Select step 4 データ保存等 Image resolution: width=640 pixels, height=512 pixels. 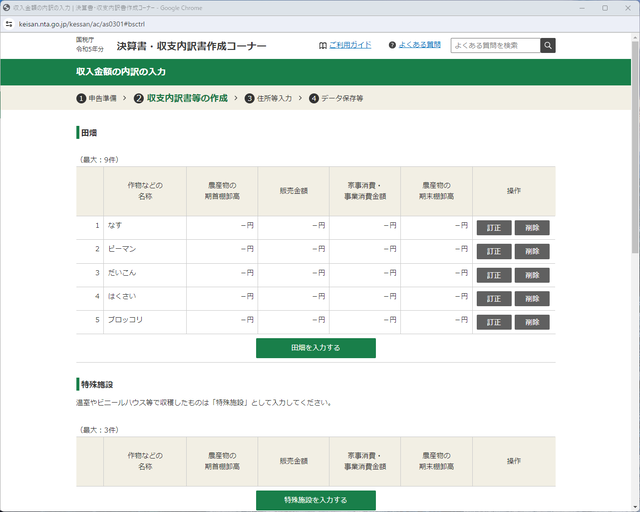click(x=336, y=98)
